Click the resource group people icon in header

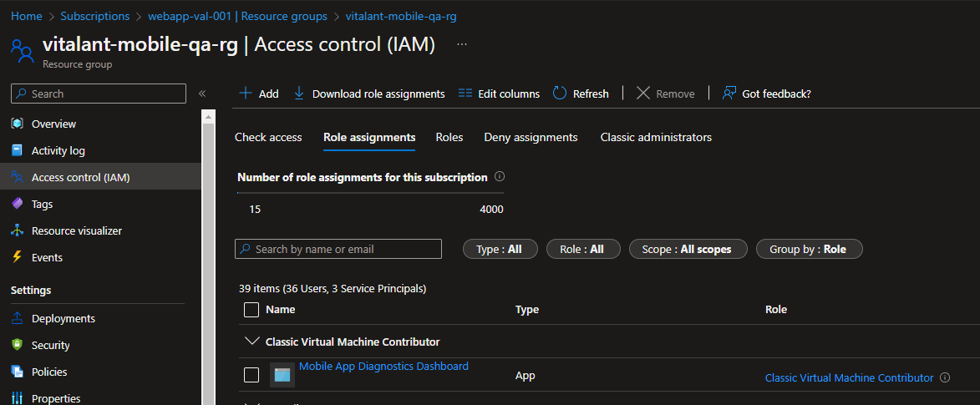point(22,51)
